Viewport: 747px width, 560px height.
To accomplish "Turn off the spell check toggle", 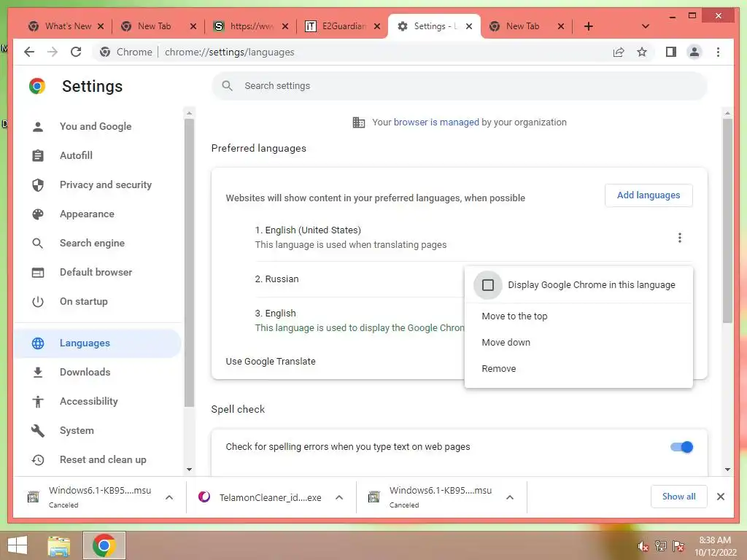I will pyautogui.click(x=681, y=447).
